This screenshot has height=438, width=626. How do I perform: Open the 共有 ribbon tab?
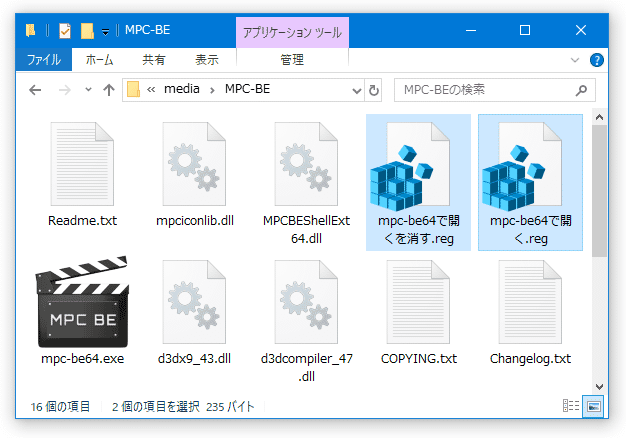[154, 60]
